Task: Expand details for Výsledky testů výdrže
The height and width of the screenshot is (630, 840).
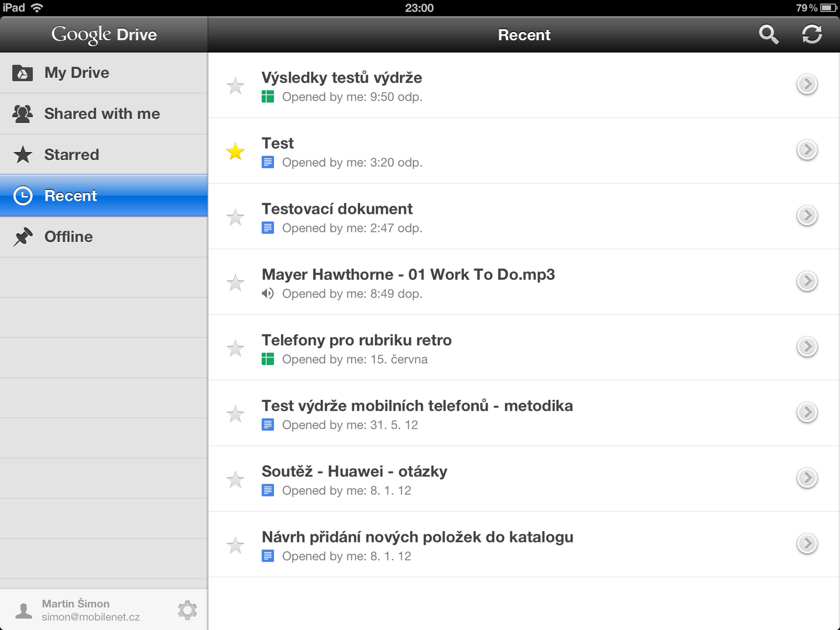Action: 807,84
